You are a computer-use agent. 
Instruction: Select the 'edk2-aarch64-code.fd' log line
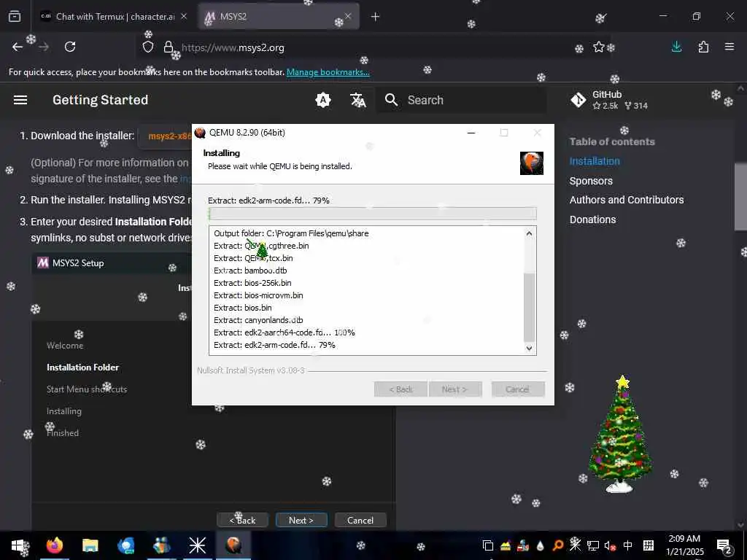pos(285,332)
